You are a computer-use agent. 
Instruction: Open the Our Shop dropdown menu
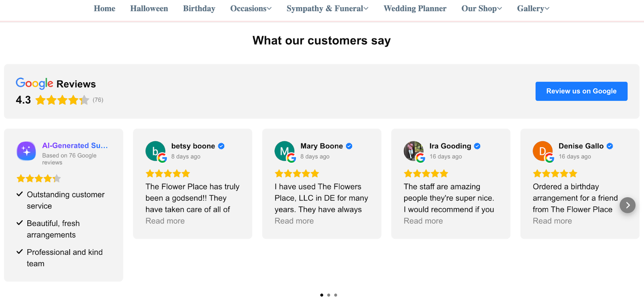click(x=481, y=8)
